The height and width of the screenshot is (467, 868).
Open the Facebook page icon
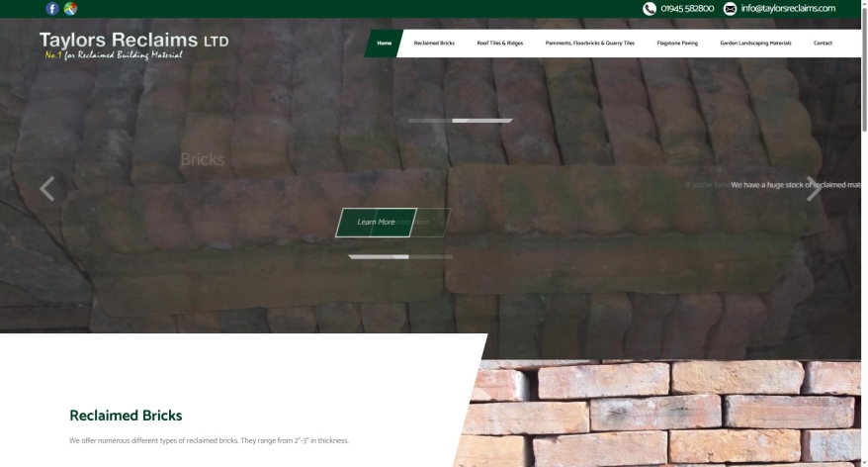(52, 8)
